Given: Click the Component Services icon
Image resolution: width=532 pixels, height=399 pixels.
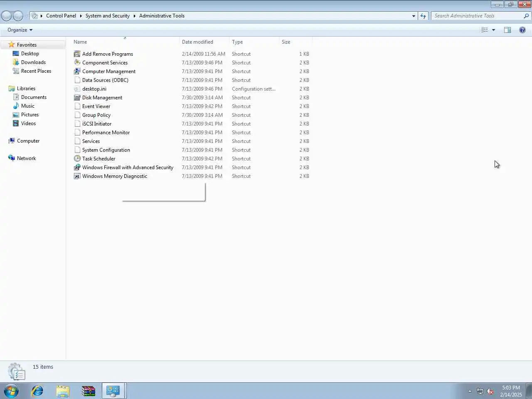Looking at the screenshot, I should click(77, 63).
